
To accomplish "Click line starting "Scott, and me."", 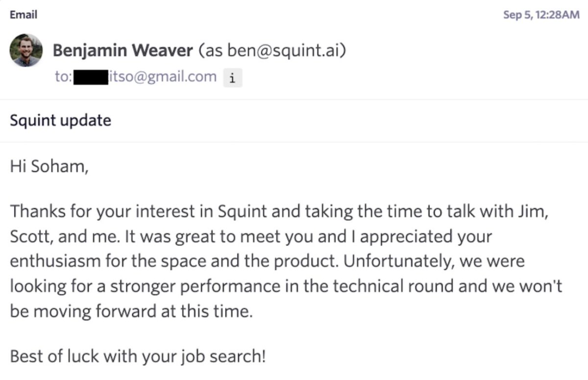I will 251,237.
